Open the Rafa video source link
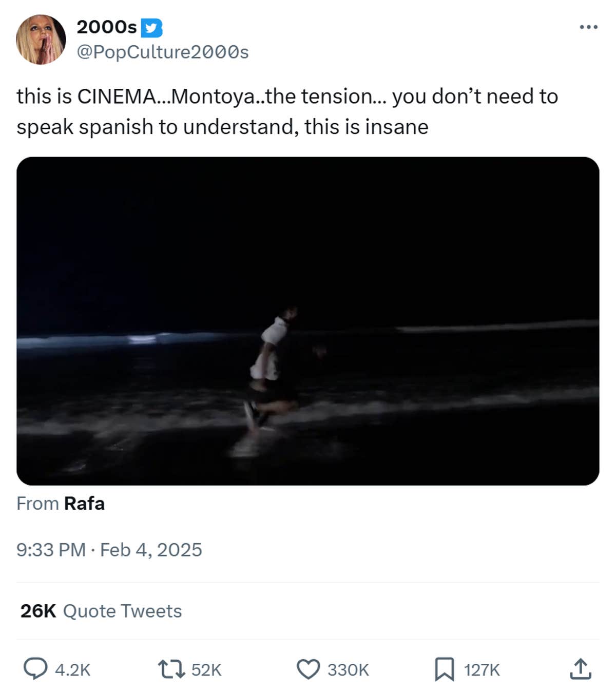Image resolution: width=616 pixels, height=691 pixels. pyautogui.click(x=84, y=503)
